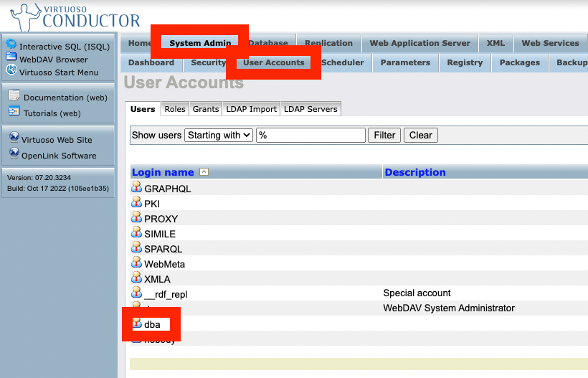The width and height of the screenshot is (588, 378).
Task: Open the Packages sub-tab
Action: (520, 62)
